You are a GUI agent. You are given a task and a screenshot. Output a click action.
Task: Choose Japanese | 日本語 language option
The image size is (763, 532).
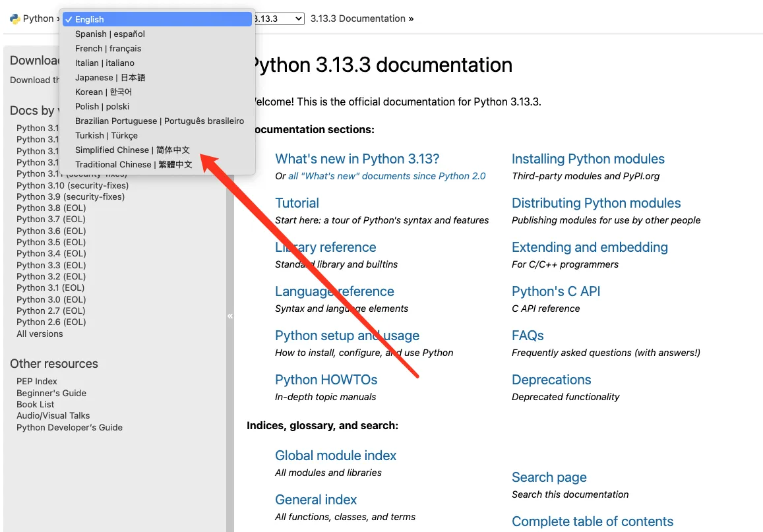pos(157,78)
